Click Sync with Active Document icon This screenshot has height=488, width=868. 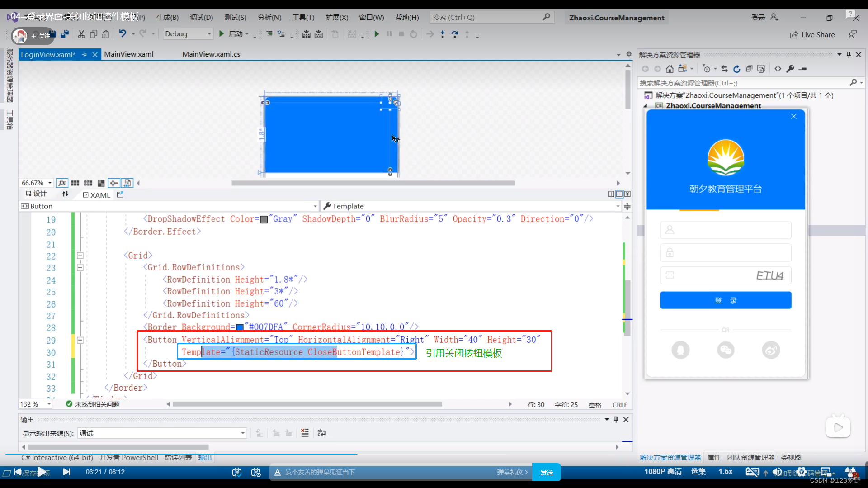[724, 69]
